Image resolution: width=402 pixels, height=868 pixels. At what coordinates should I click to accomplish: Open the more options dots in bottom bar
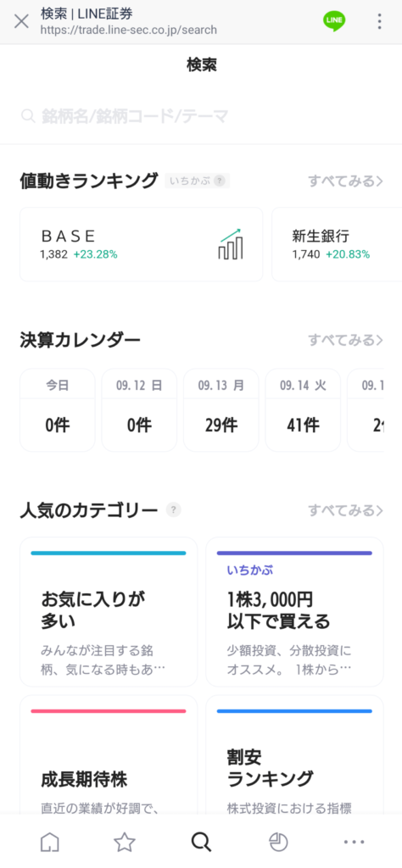[354, 842]
